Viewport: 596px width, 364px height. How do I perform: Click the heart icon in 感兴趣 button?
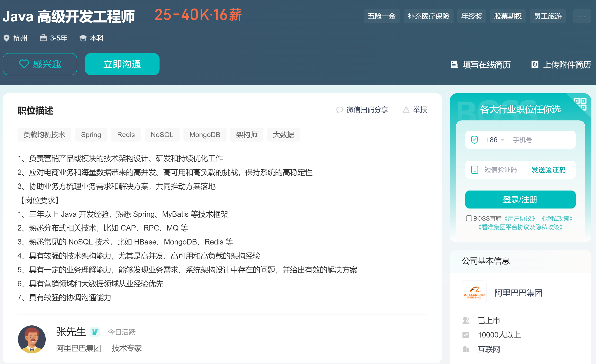coord(24,64)
